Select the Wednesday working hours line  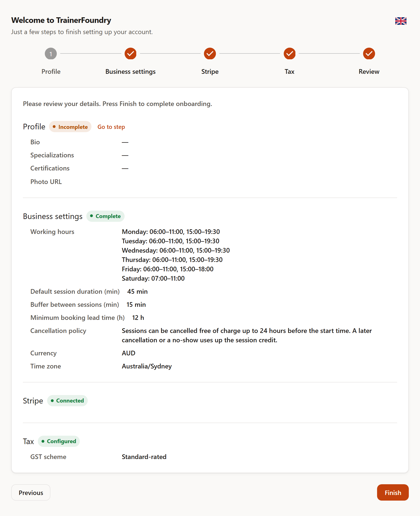click(176, 250)
